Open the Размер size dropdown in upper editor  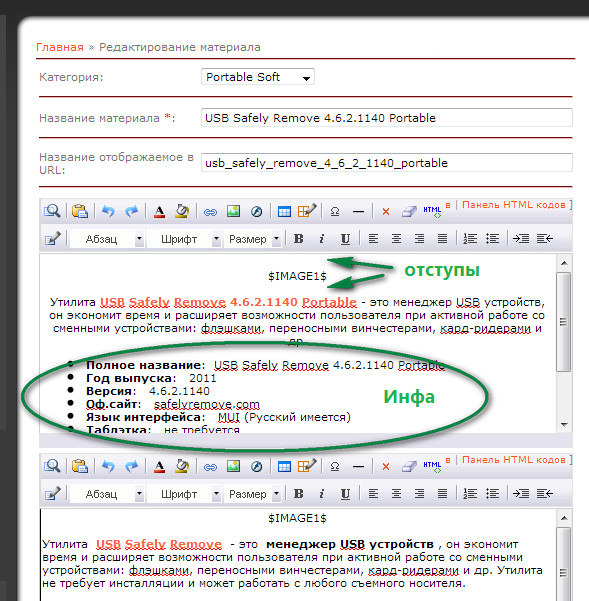coord(253,239)
